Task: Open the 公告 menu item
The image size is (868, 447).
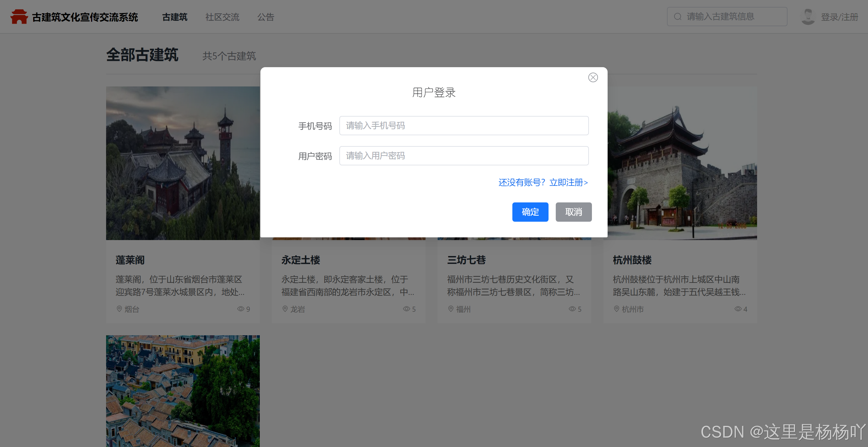Action: [266, 17]
